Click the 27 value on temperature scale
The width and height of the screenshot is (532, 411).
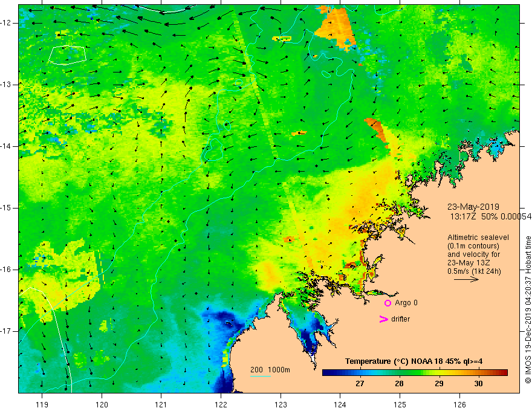point(360,384)
